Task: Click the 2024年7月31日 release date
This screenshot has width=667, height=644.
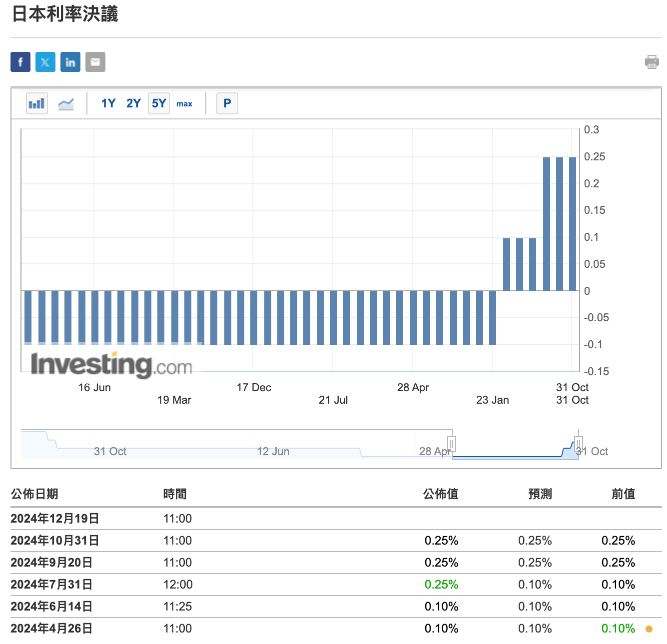Action: pyautogui.click(x=51, y=585)
